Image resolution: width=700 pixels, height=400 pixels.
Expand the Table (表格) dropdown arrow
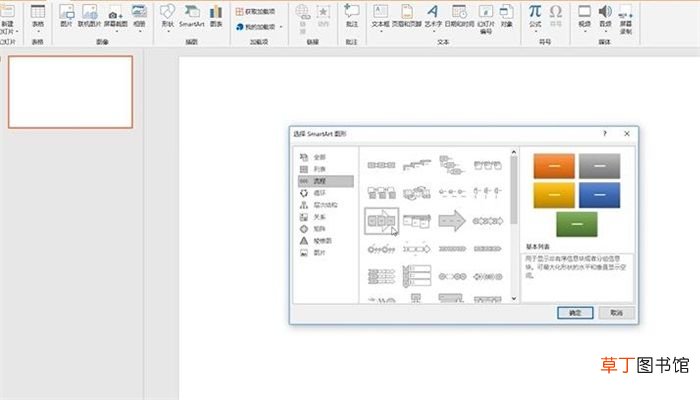(x=38, y=32)
